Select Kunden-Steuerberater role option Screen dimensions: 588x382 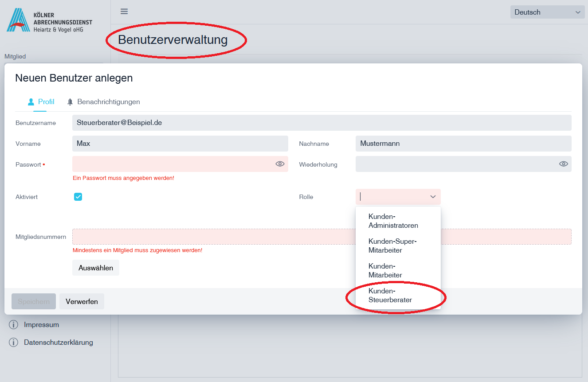[390, 296]
